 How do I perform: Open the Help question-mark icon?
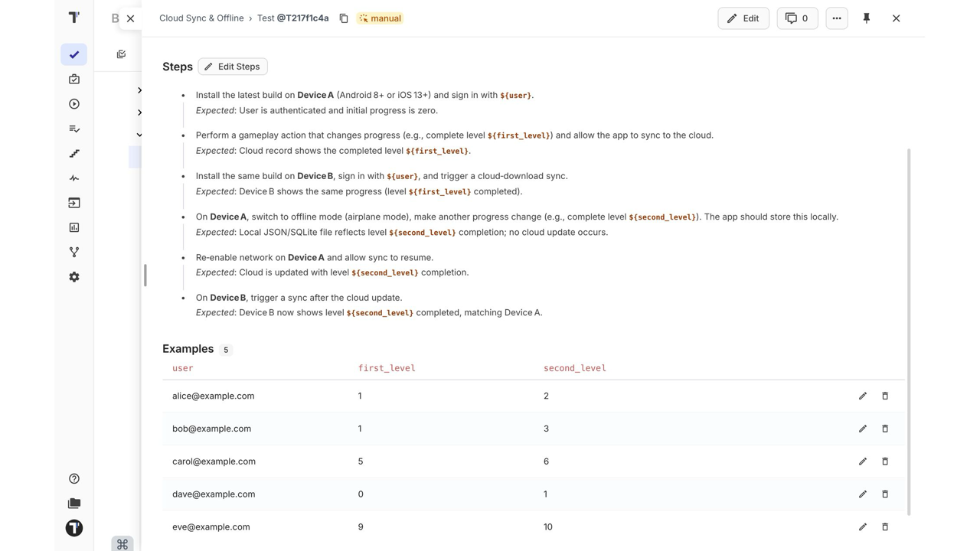click(x=74, y=479)
